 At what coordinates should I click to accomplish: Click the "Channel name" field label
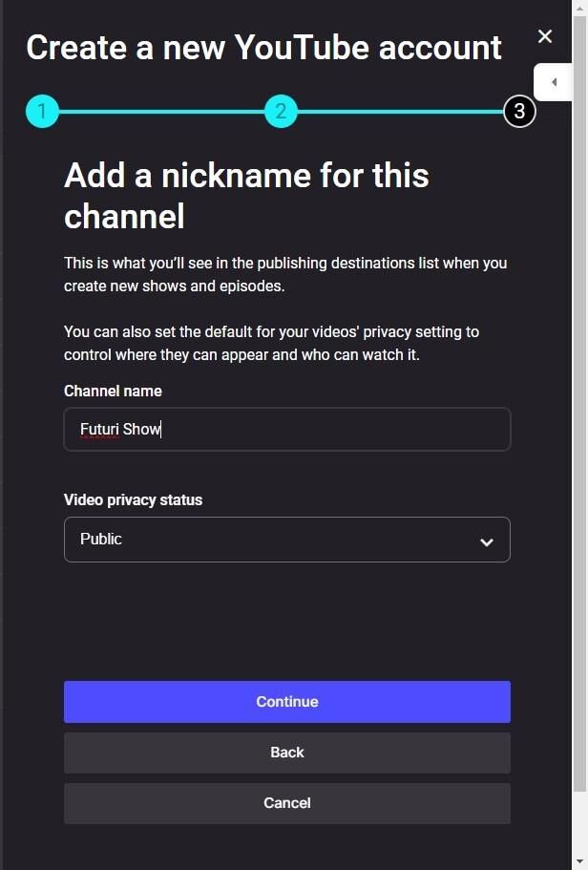click(113, 391)
